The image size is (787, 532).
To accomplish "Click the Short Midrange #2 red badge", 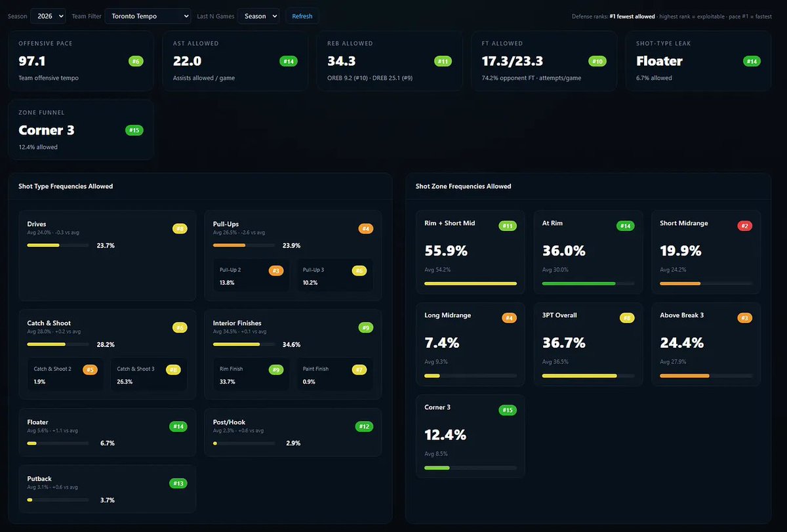I will point(745,226).
